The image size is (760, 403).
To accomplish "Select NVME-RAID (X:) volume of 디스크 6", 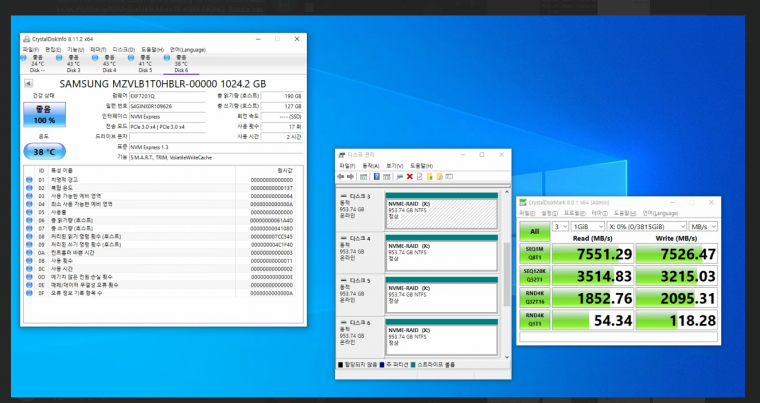I will click(x=442, y=340).
